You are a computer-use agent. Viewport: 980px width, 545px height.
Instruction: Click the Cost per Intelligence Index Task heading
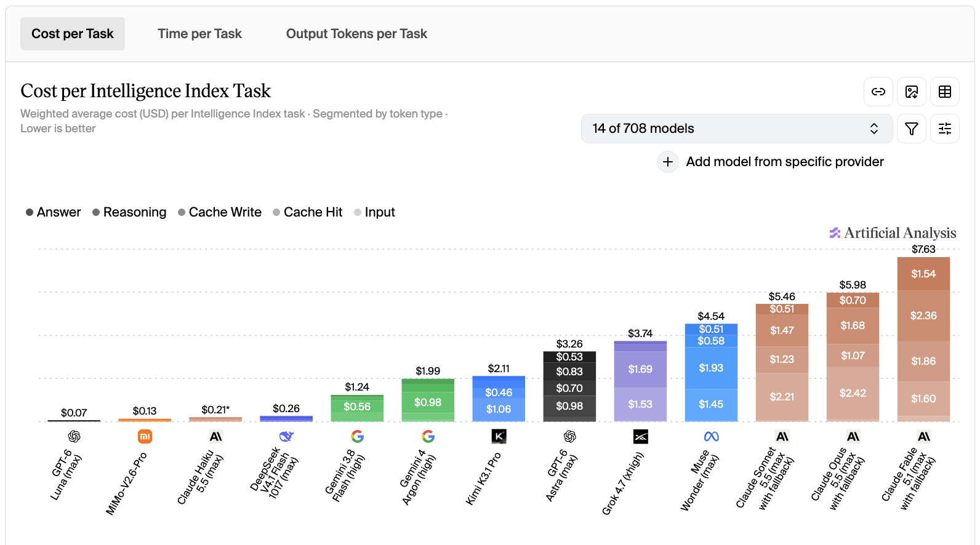pyautogui.click(x=146, y=91)
